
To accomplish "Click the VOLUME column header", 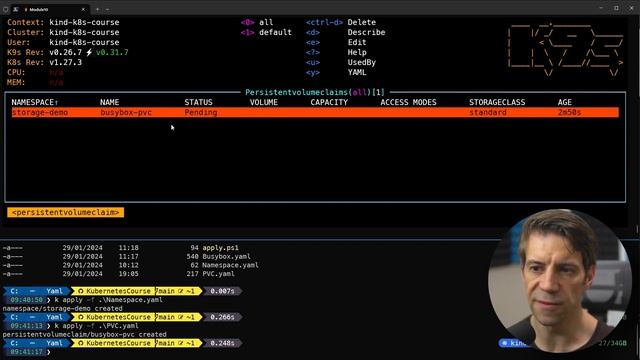I will (x=264, y=102).
